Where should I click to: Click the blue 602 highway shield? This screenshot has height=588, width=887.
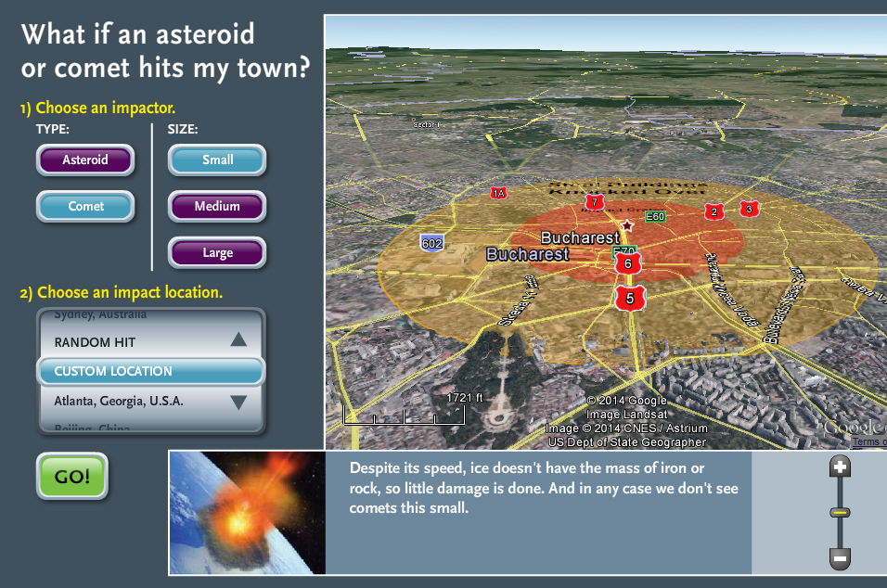point(431,243)
